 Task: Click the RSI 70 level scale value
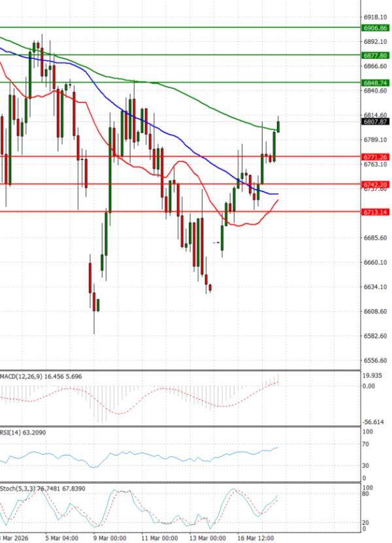click(367, 444)
